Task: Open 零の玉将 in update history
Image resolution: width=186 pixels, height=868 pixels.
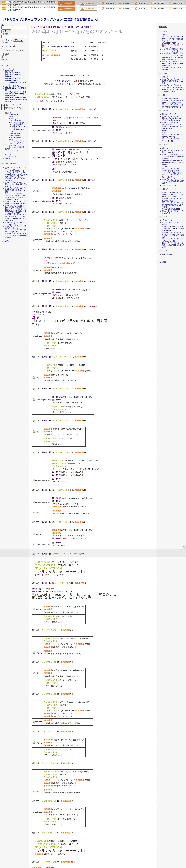Action: (x=165, y=77)
